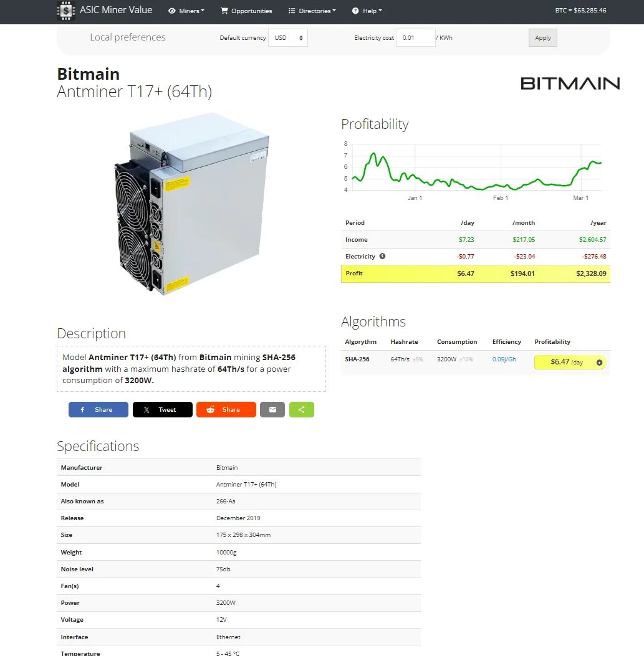Click the /year column header
644x656 pixels.
point(598,223)
